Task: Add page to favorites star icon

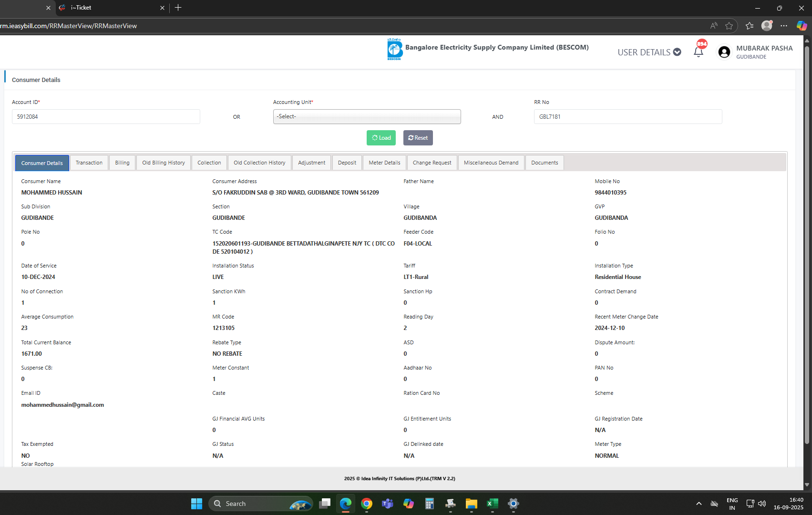Action: pyautogui.click(x=729, y=26)
